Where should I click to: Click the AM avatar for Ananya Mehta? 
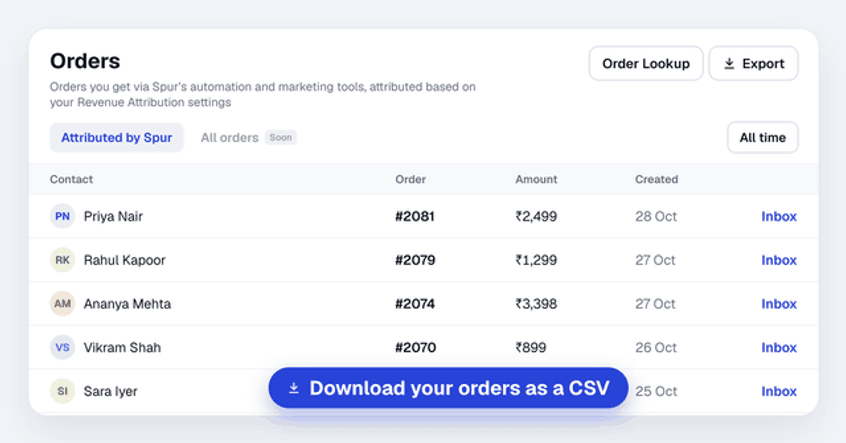[63, 304]
